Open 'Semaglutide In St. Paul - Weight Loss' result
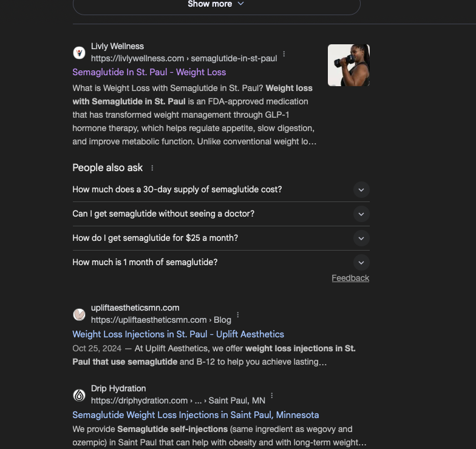The width and height of the screenshot is (476, 449). point(149,72)
